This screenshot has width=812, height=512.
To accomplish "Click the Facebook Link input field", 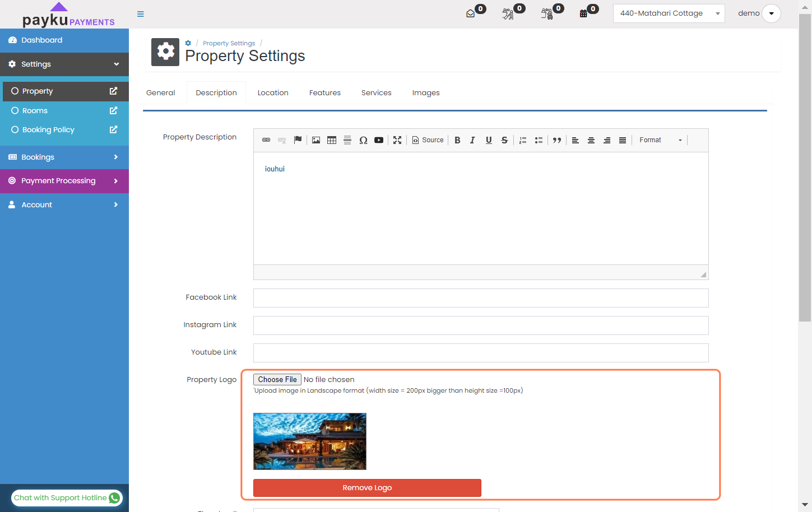I will [481, 298].
